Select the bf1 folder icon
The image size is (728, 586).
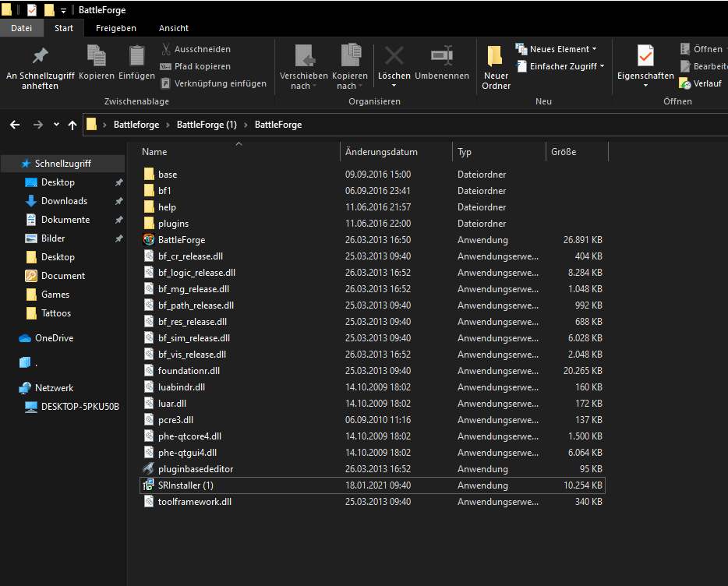[149, 190]
